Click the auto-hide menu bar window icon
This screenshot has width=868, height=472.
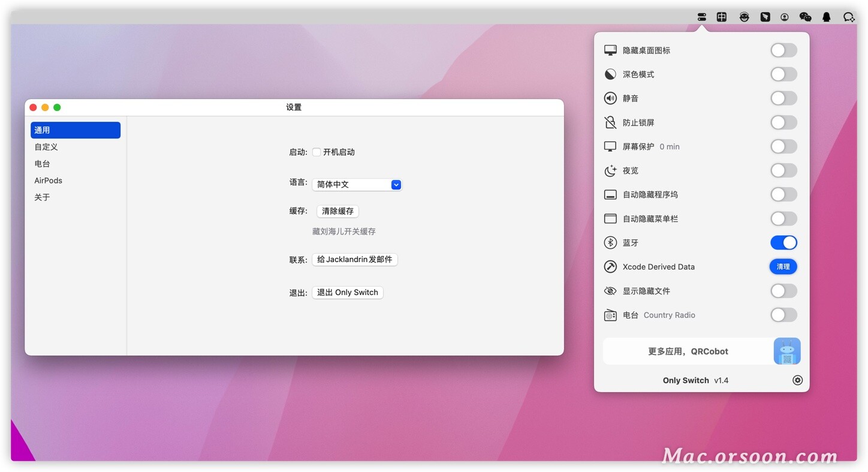point(610,219)
